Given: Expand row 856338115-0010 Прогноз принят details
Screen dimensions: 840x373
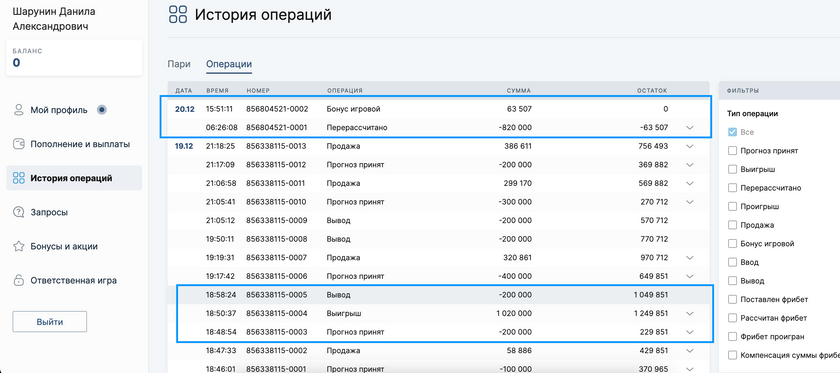Looking at the screenshot, I should [689, 202].
